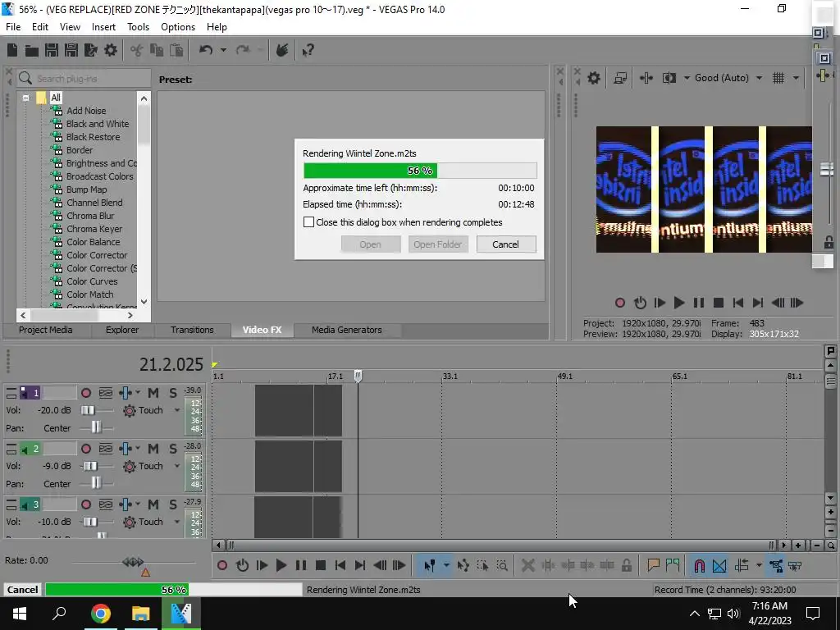Viewport: 840px width, 630px height.
Task: Toggle track 3 invert phase icon
Action: pos(106,504)
